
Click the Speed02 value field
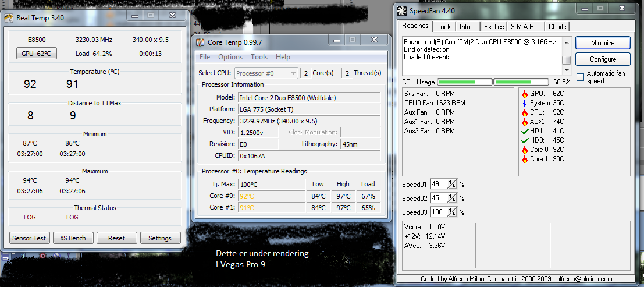[x=438, y=198]
